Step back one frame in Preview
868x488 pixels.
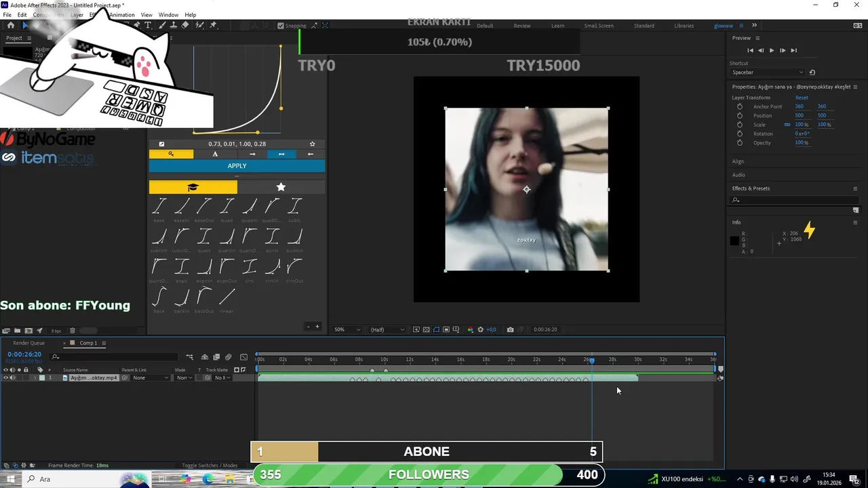tap(761, 50)
